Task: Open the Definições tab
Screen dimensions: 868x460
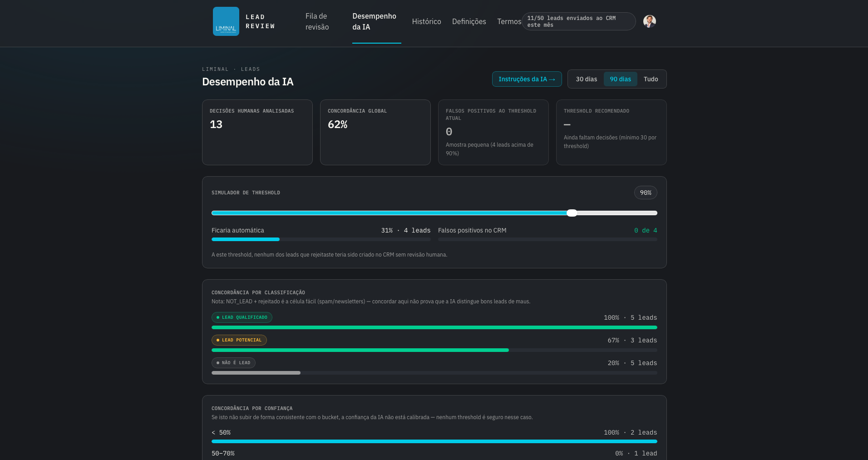Action: 469,21
